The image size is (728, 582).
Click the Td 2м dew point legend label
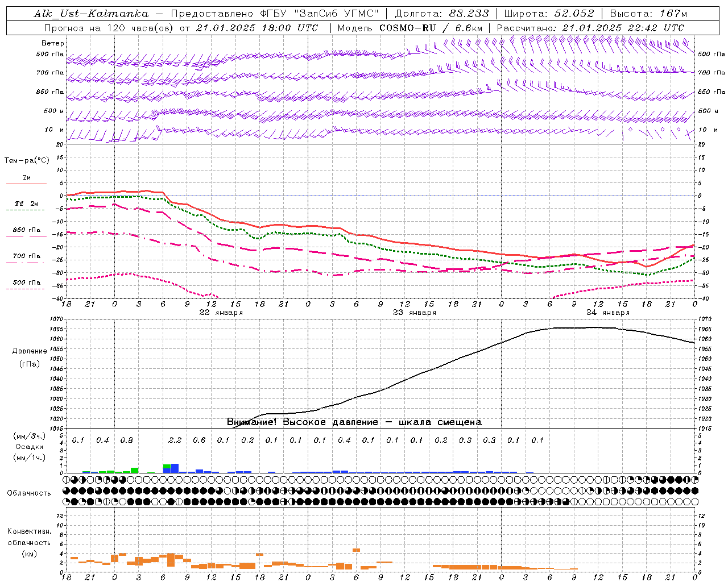coord(26,203)
